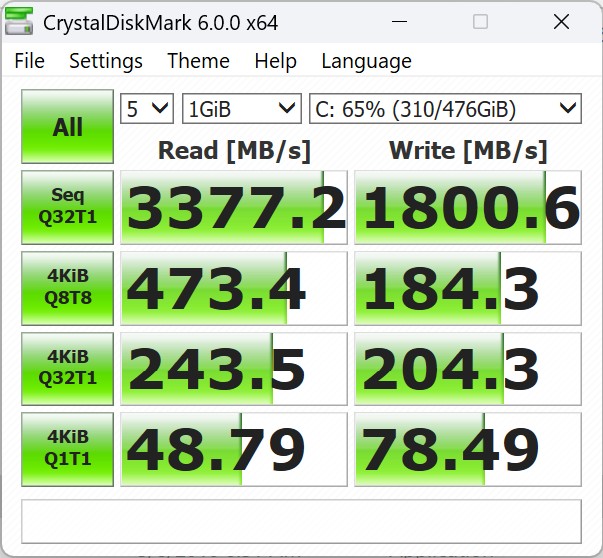Click the 4KiB Q8T8 write result 184.3
Screen dimensions: 603x558
pos(468,288)
